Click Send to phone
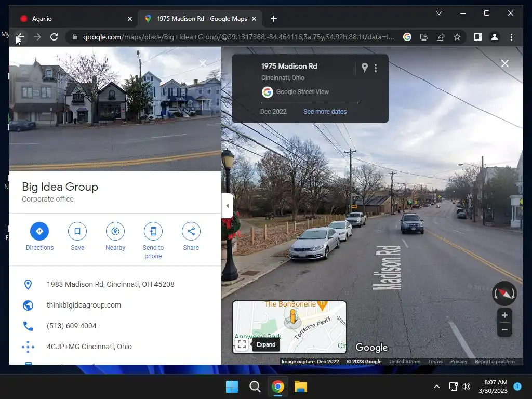 tap(153, 241)
